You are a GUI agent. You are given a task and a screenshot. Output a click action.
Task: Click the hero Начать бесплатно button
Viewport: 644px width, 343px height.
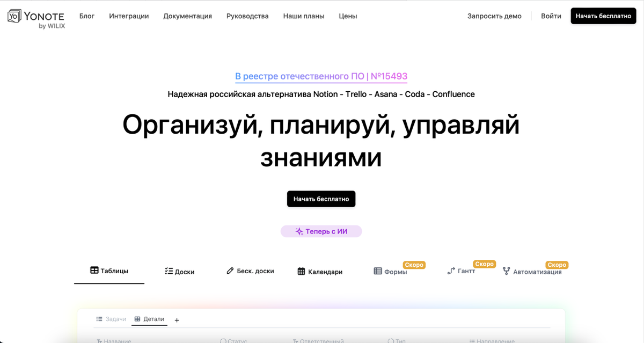click(x=321, y=199)
